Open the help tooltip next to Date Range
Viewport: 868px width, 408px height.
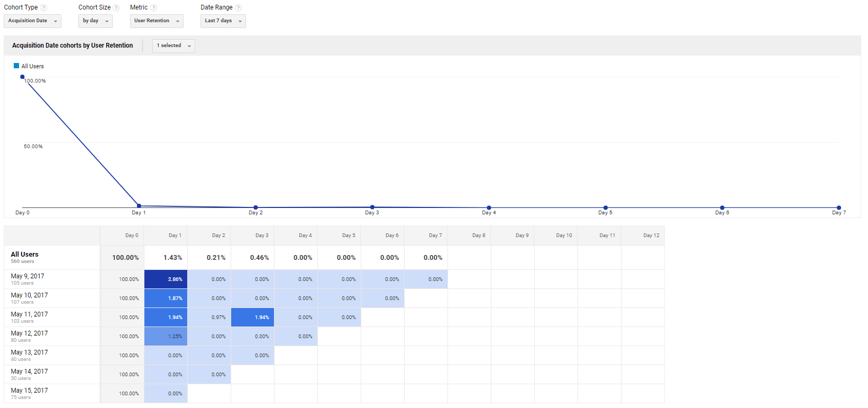[239, 8]
